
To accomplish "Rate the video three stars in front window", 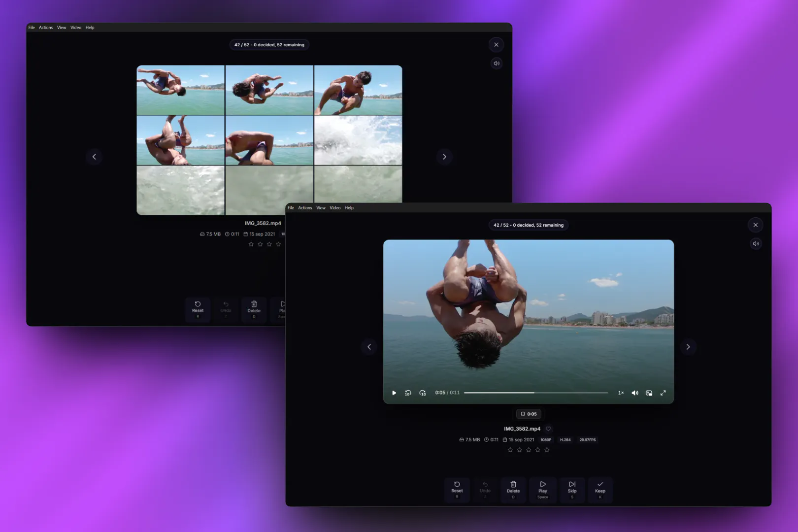I will click(x=529, y=450).
